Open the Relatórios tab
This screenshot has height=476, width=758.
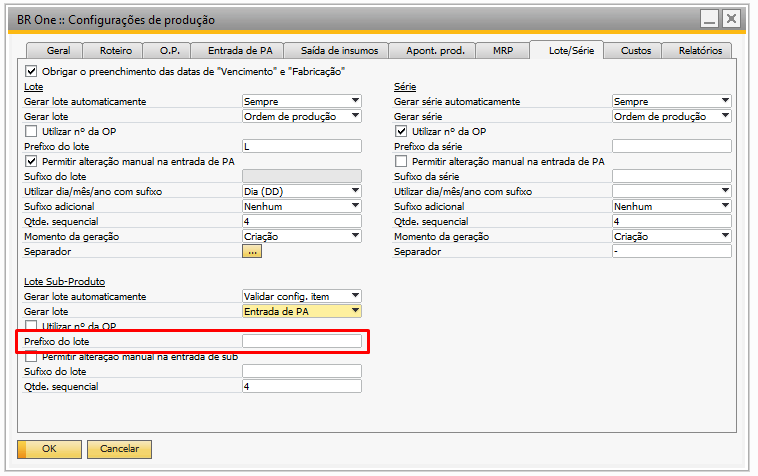click(700, 50)
